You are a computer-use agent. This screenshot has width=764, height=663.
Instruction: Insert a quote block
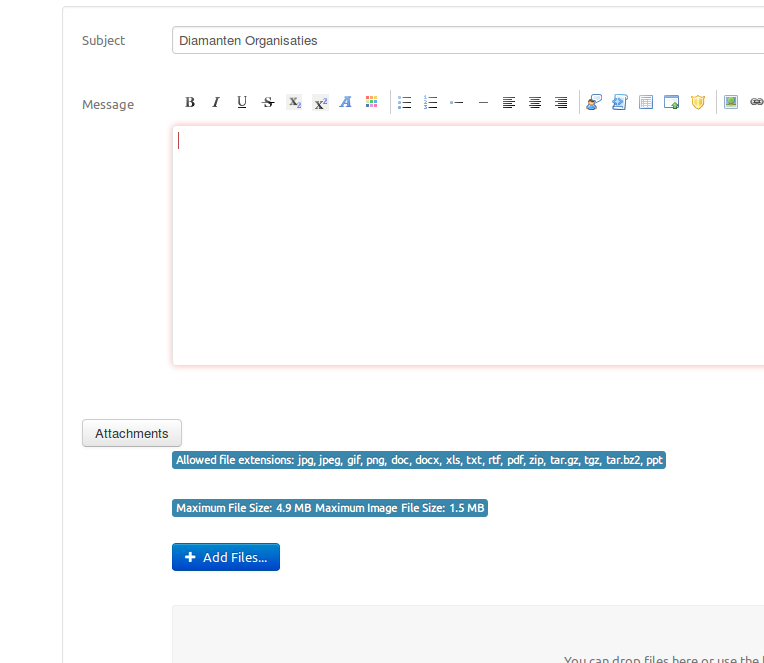coord(594,102)
